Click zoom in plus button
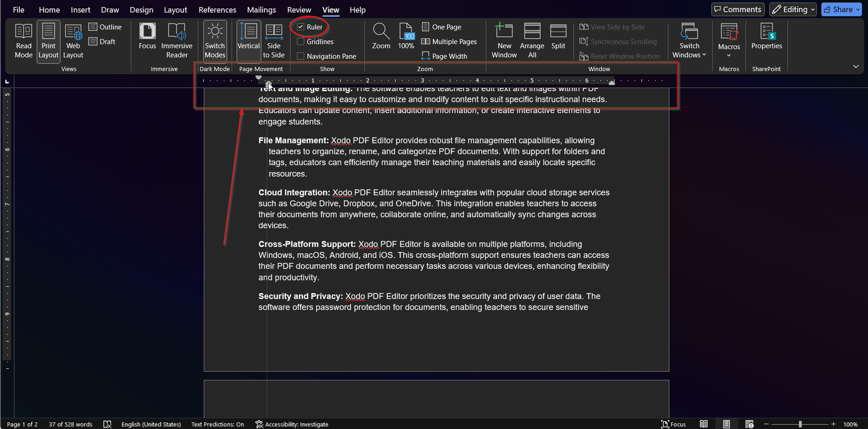Image resolution: width=868 pixels, height=429 pixels. pyautogui.click(x=833, y=424)
